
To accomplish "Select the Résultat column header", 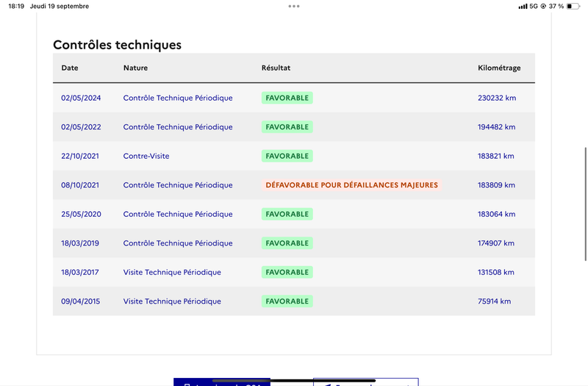I will (276, 68).
